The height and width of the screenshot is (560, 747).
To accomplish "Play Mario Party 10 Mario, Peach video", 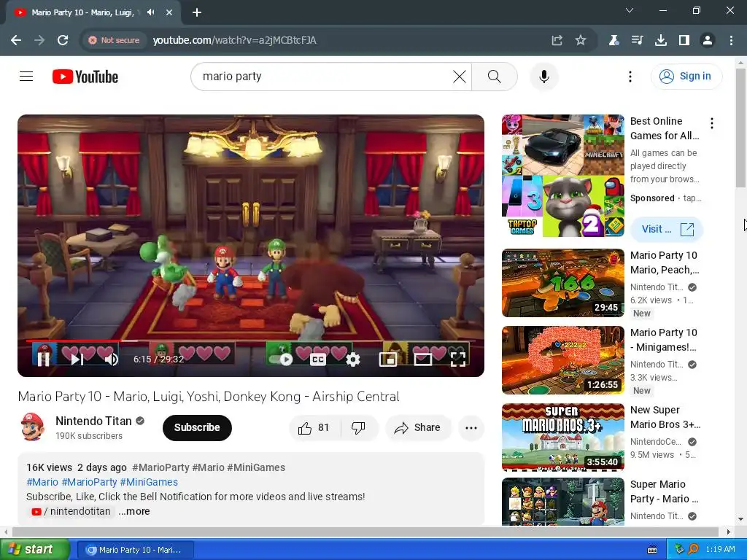I will (x=562, y=283).
